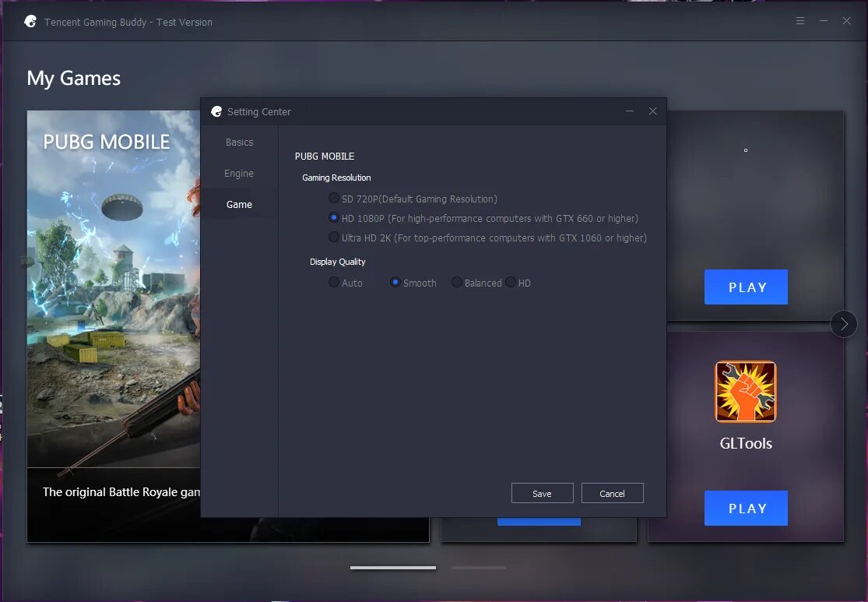The height and width of the screenshot is (602, 868).
Task: Click the PUBG MOBILE settings heading
Action: point(325,157)
